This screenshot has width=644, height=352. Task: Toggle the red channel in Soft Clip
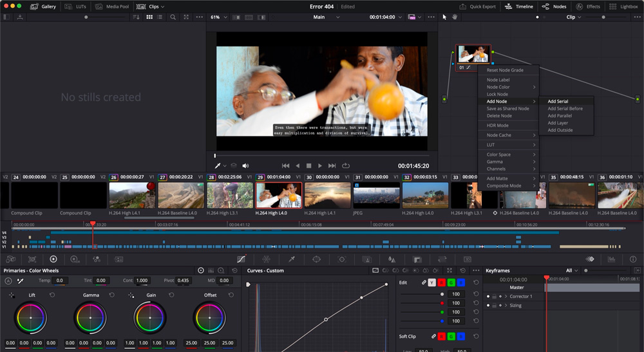coord(441,337)
